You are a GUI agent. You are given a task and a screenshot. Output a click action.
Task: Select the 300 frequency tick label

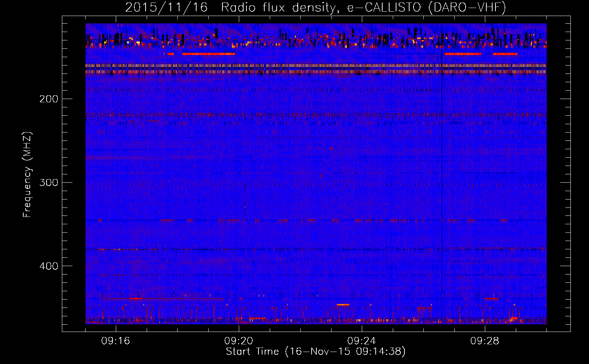(x=49, y=182)
